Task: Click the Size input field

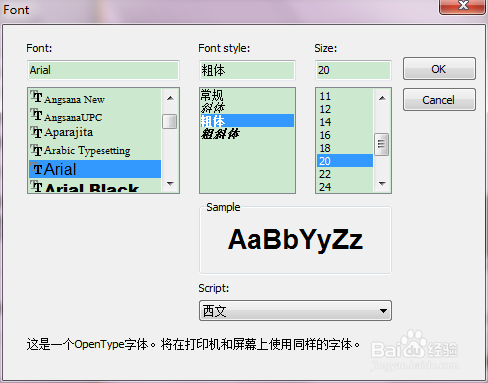Action: coord(353,70)
